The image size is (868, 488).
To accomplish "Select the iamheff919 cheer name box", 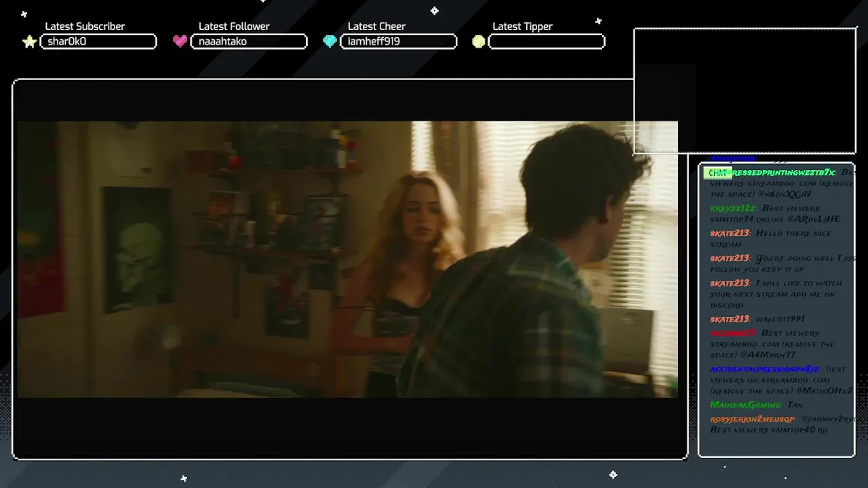I will tap(398, 41).
